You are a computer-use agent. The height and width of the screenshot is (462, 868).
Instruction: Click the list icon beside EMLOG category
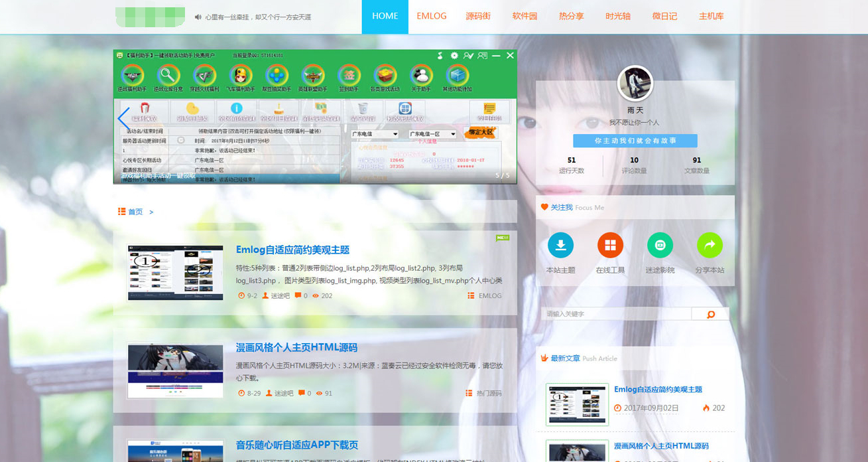[471, 296]
